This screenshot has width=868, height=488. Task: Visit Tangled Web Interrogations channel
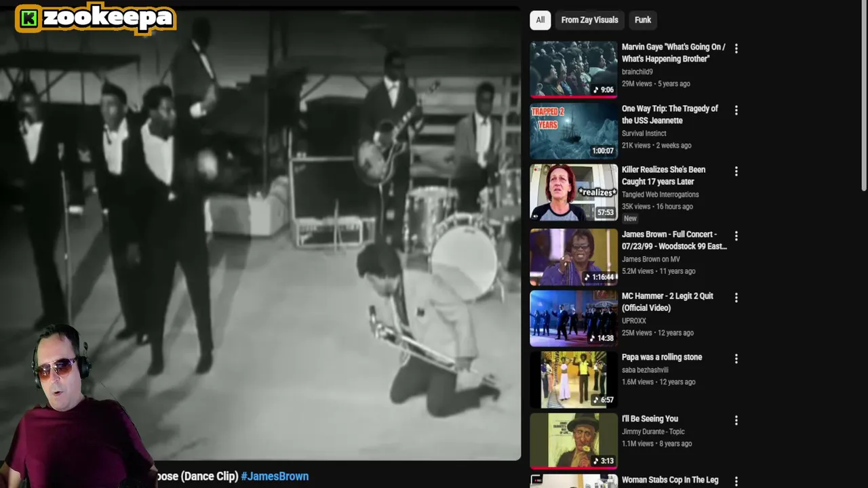click(x=660, y=195)
